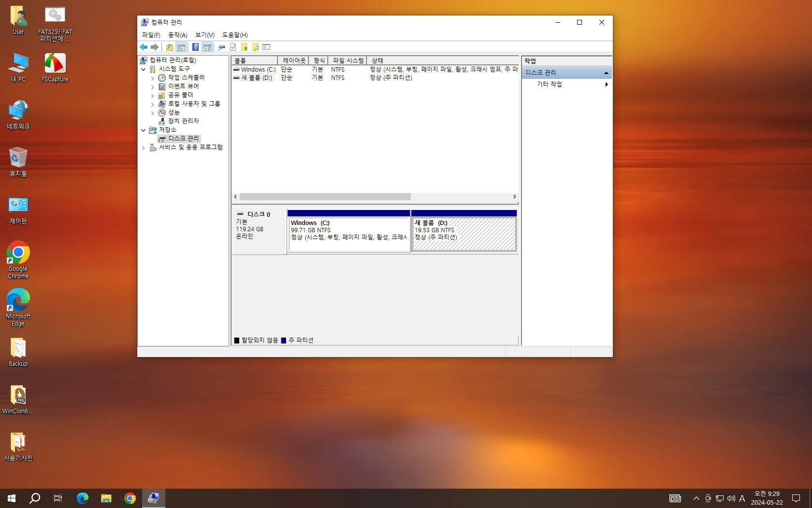Click the Back arrow in toolbar
Viewport: 812px width, 508px height.
144,47
